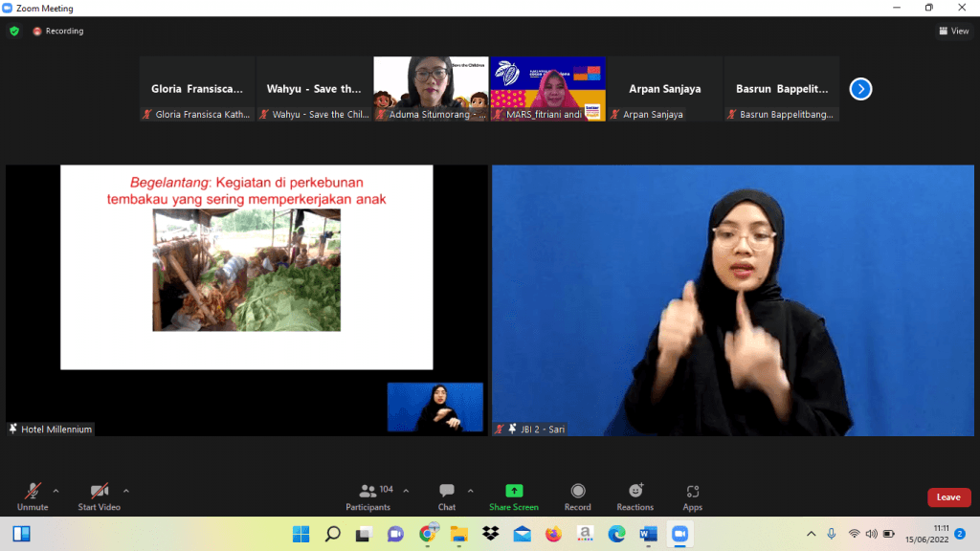The width and height of the screenshot is (980, 551).
Task: Open Windows taskbar Search
Action: click(332, 534)
